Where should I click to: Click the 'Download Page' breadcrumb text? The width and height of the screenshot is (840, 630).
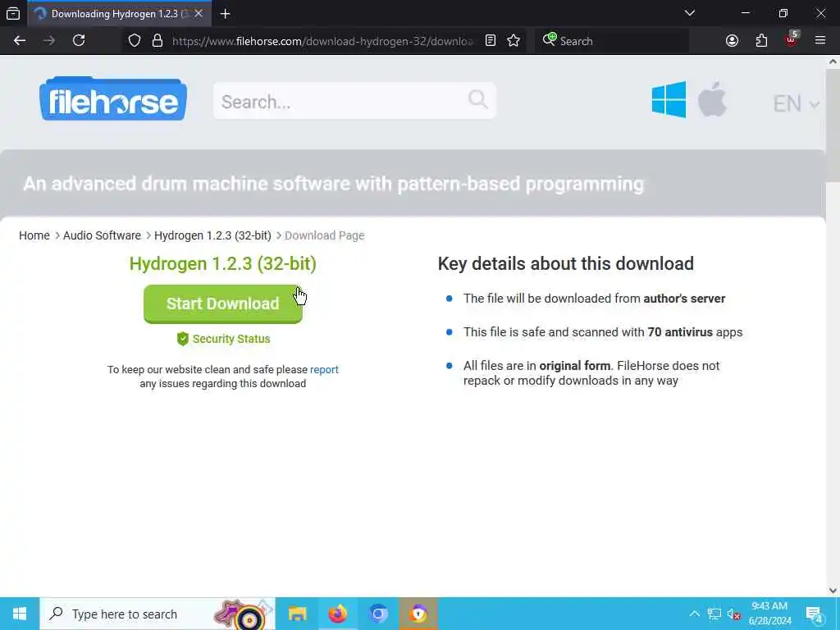tap(325, 235)
